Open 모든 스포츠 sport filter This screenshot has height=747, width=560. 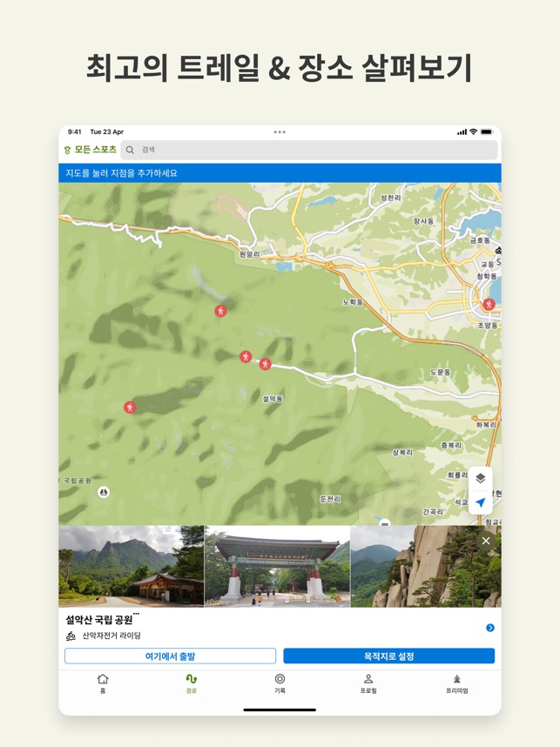[x=90, y=150]
